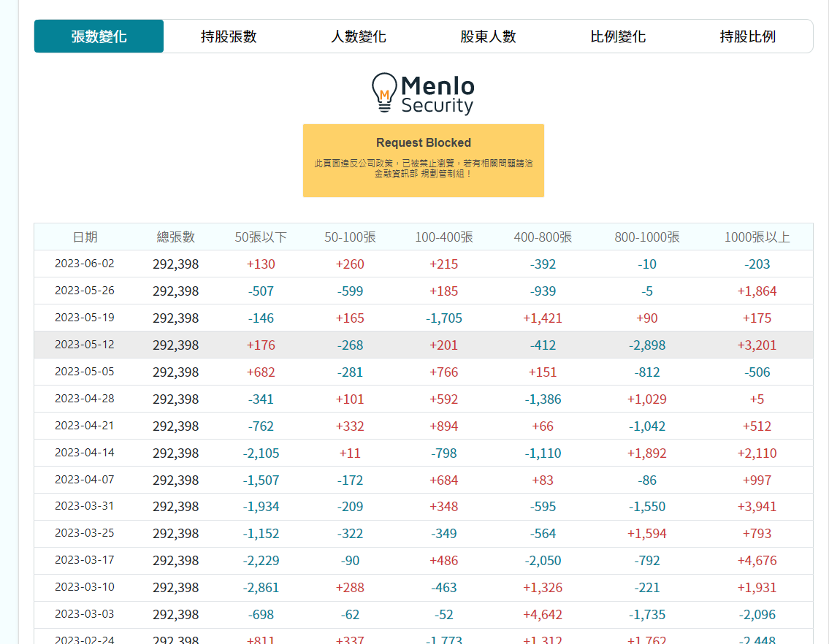The width and height of the screenshot is (829, 644).
Task: Click the 總張數 column header
Action: pyautogui.click(x=176, y=237)
